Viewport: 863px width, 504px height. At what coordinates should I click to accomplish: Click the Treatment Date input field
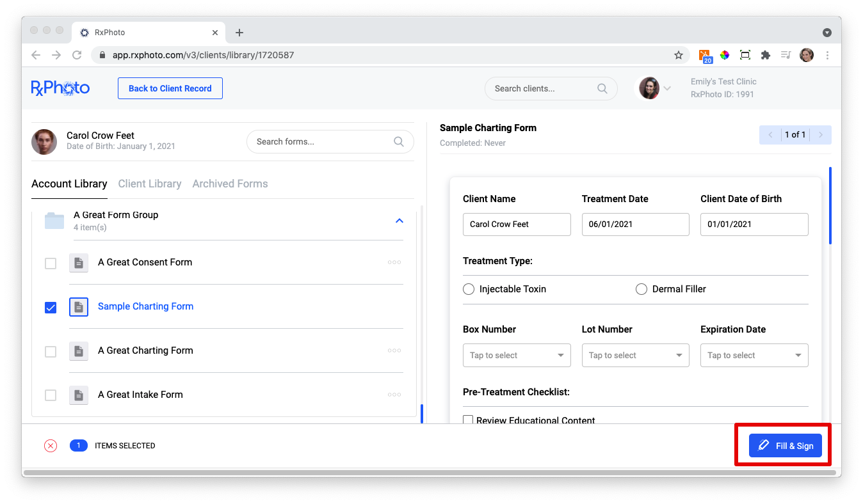click(635, 224)
